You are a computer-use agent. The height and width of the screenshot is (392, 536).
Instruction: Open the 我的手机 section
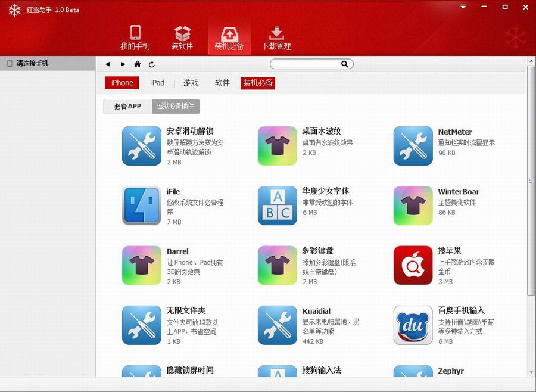(x=135, y=38)
